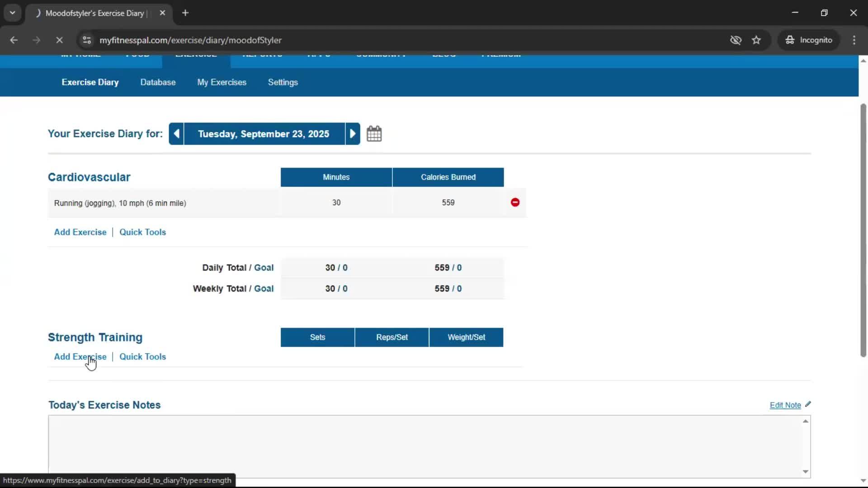Click the Daily Total Goal link
Image resolution: width=868 pixels, height=488 pixels.
[264, 268]
